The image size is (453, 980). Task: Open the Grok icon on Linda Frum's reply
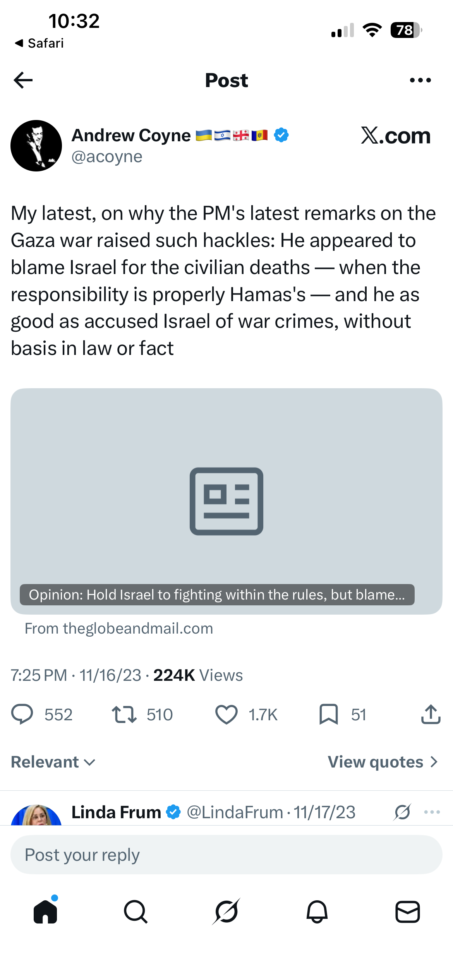[402, 812]
